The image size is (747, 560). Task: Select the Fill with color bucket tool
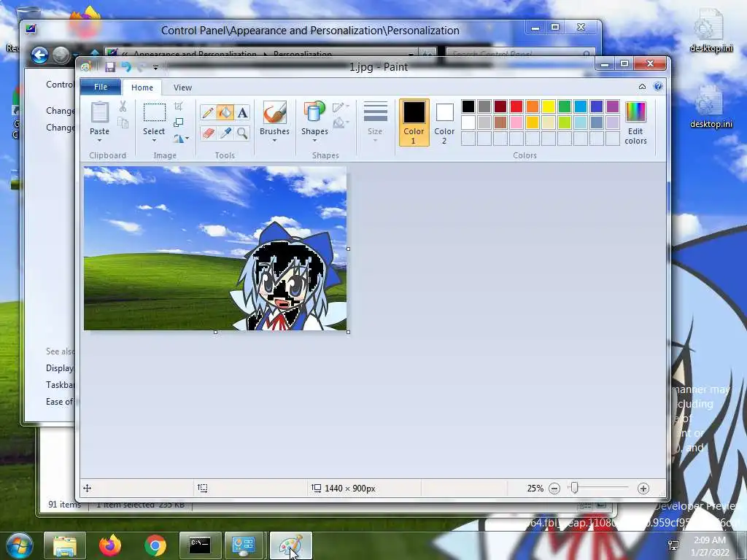(x=225, y=113)
